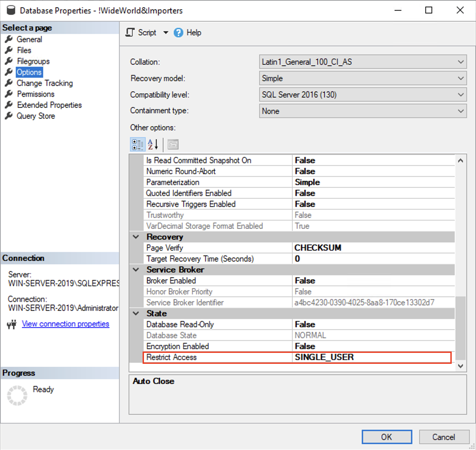This screenshot has height=450, width=476.
Task: Select the Parameterization row
Action: click(299, 182)
